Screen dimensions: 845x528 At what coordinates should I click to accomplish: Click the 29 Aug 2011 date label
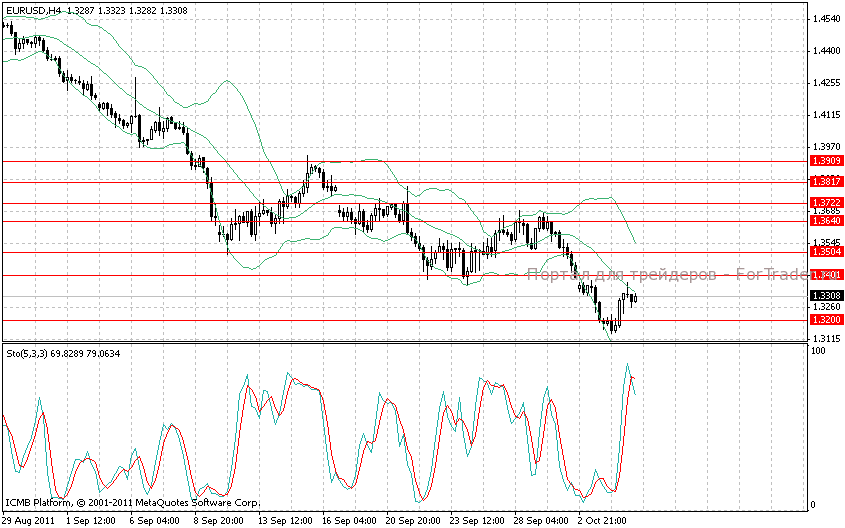27,520
